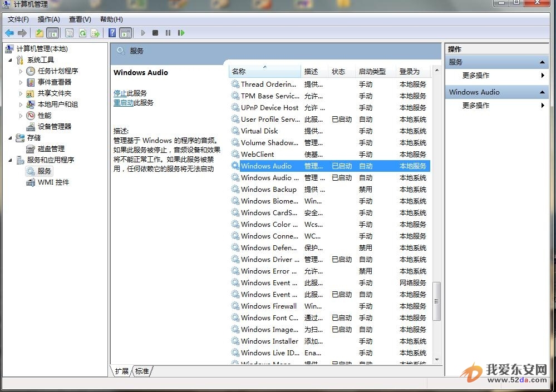
Task: Select the Windows Backup service row
Action: (x=330, y=190)
